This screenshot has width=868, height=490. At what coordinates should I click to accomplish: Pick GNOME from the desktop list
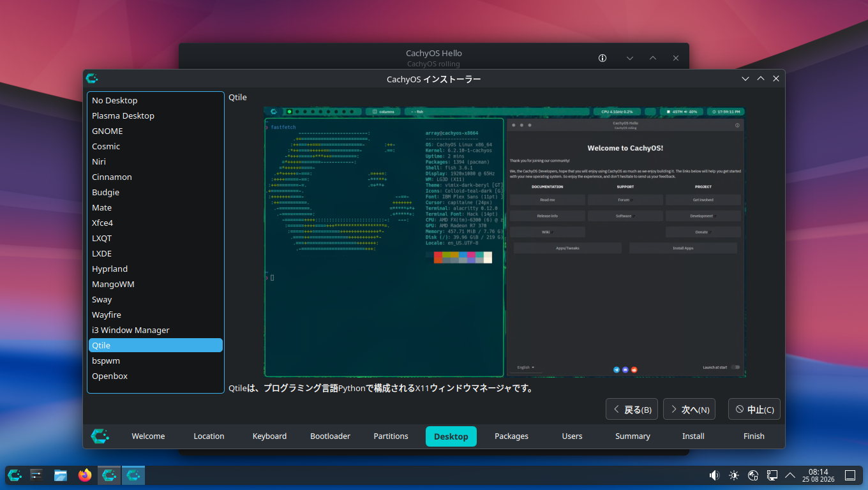click(156, 131)
